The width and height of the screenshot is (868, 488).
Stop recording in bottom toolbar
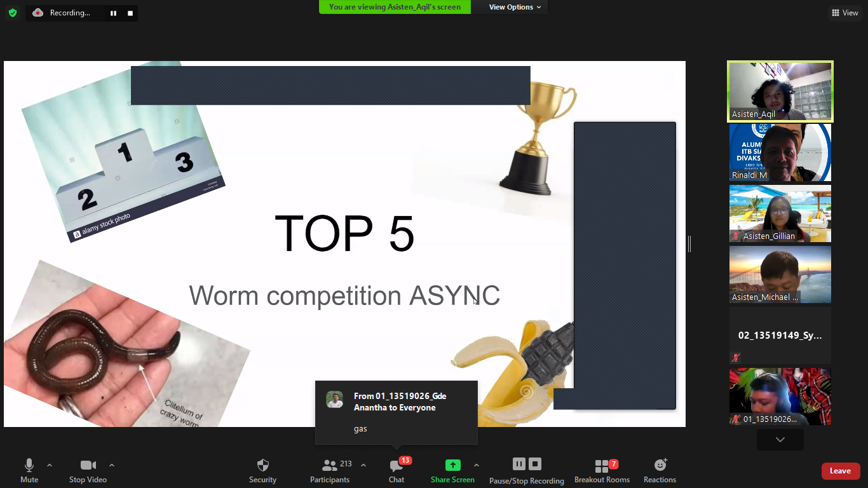[535, 464]
